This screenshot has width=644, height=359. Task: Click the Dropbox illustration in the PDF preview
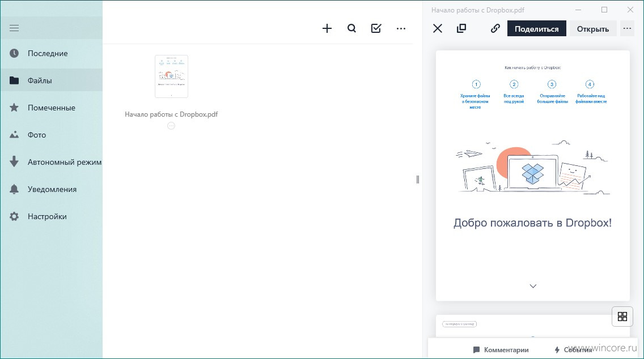533,167
